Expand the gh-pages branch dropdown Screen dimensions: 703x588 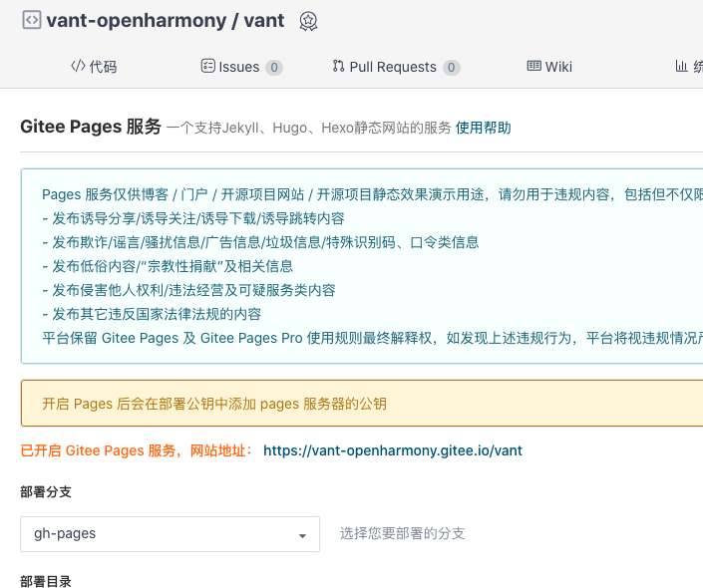point(170,534)
